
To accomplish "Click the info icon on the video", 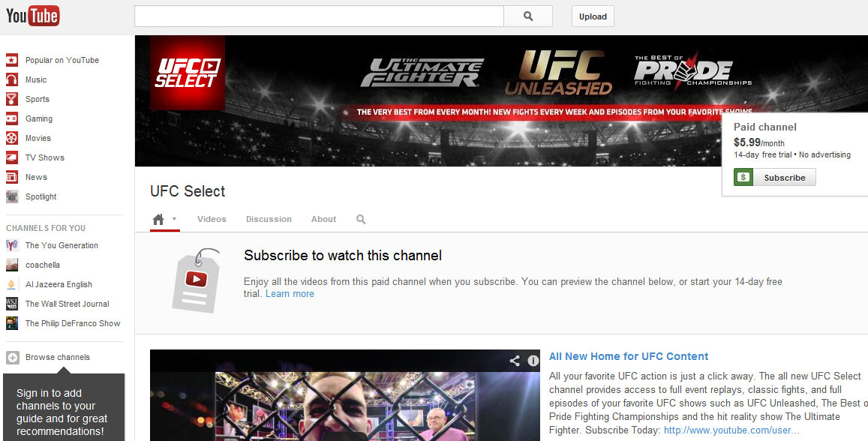I will 533,361.
